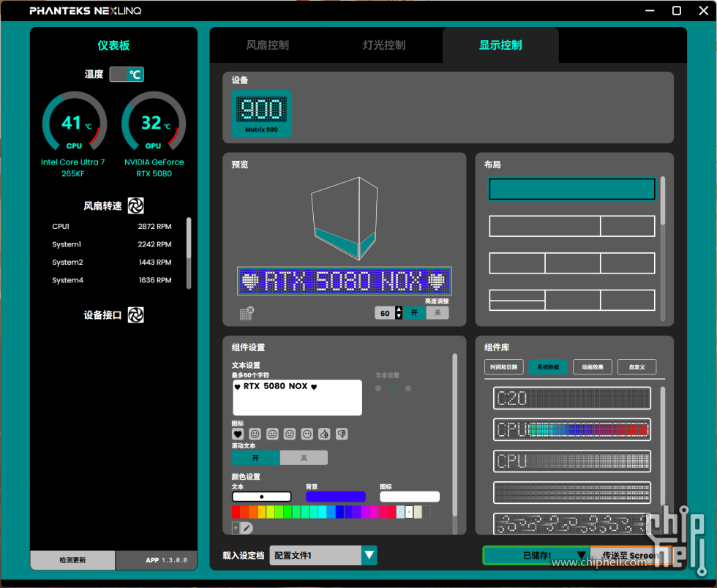Insert the thumbs-down icon
This screenshot has width=717, height=588.
pos(342,434)
